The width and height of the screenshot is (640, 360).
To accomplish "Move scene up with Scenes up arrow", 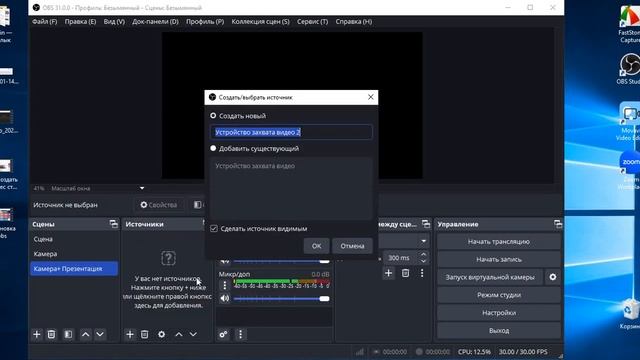I will 85,334.
